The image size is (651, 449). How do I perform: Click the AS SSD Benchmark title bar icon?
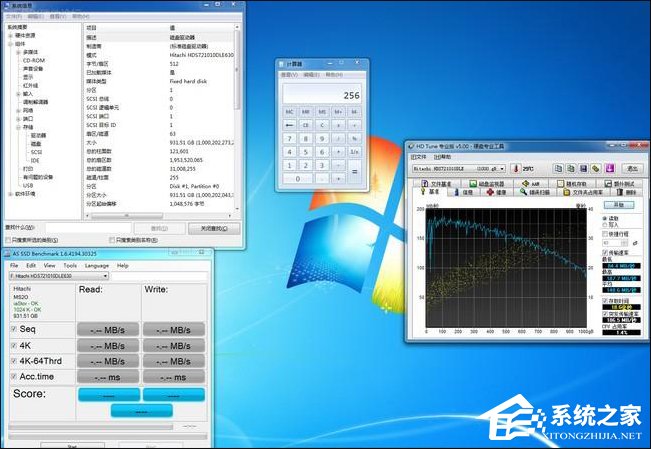tap(8, 254)
